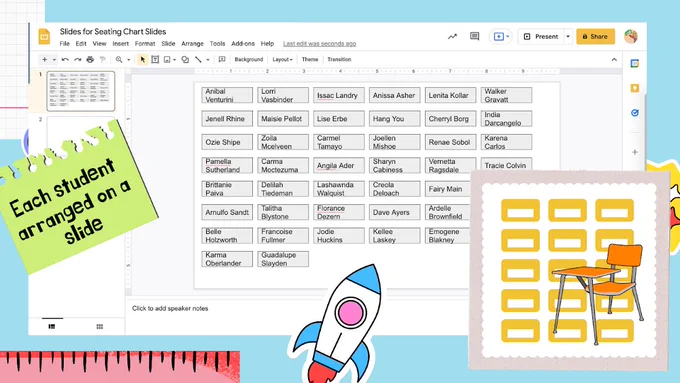
Task: Select the Dave Ayers name box
Action: click(x=395, y=213)
